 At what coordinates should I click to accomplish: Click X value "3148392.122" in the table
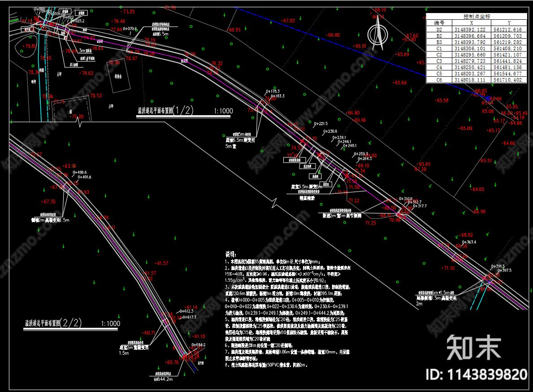tap(470, 30)
